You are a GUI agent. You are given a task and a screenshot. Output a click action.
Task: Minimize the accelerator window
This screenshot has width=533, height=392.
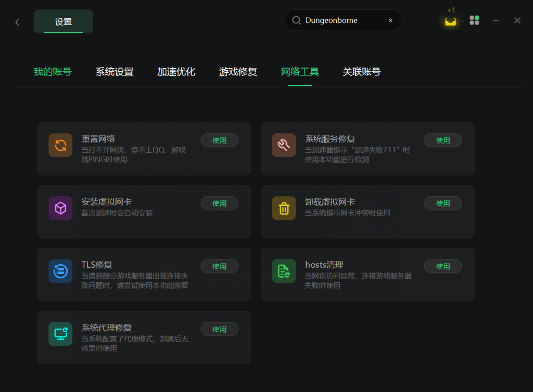click(x=496, y=20)
